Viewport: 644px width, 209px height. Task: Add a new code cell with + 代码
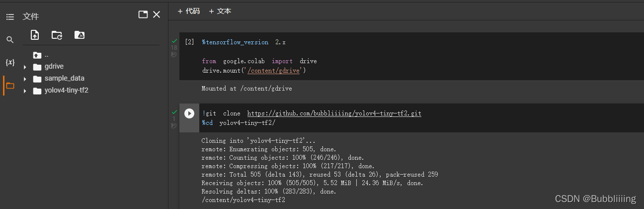(x=189, y=11)
